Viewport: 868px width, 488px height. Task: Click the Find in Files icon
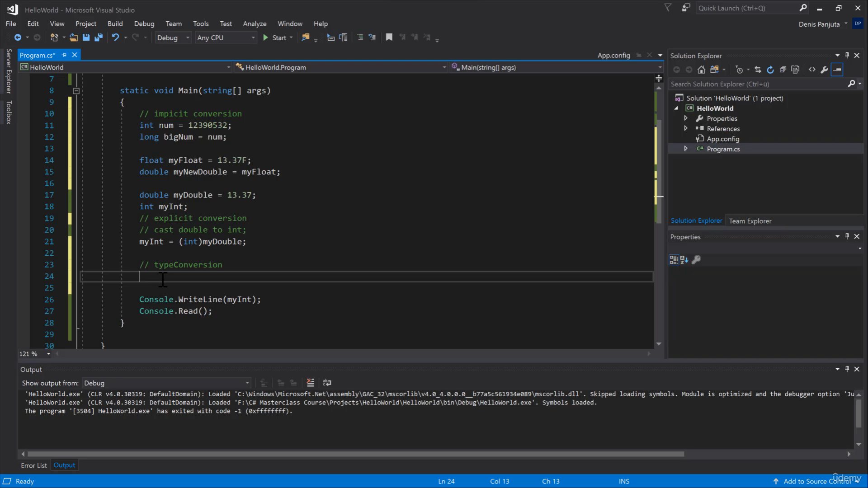[306, 38]
